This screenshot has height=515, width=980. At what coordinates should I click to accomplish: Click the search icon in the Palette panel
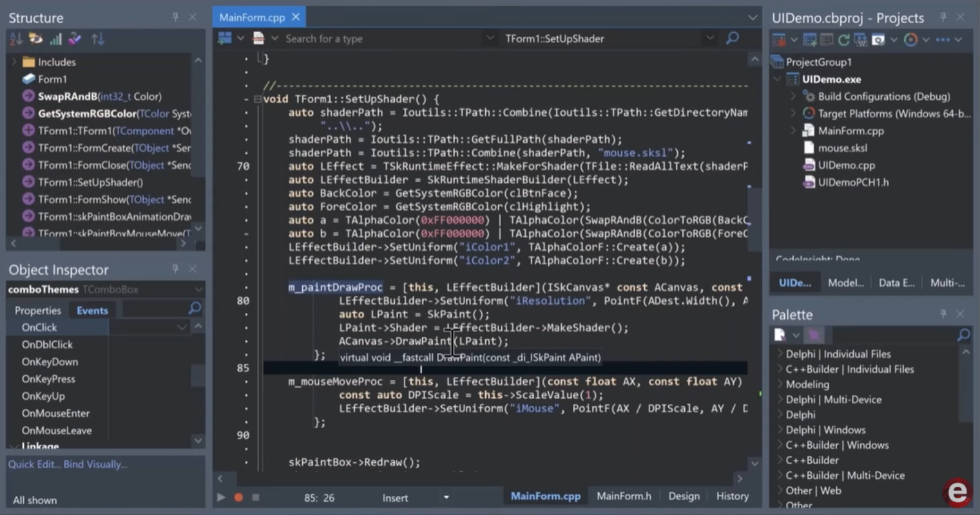963,335
